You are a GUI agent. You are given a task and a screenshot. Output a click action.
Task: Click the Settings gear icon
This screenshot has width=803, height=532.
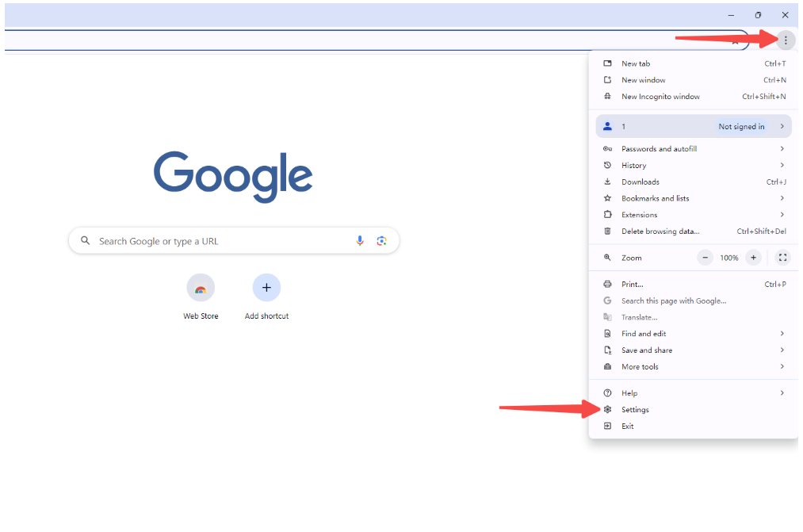[x=607, y=409]
